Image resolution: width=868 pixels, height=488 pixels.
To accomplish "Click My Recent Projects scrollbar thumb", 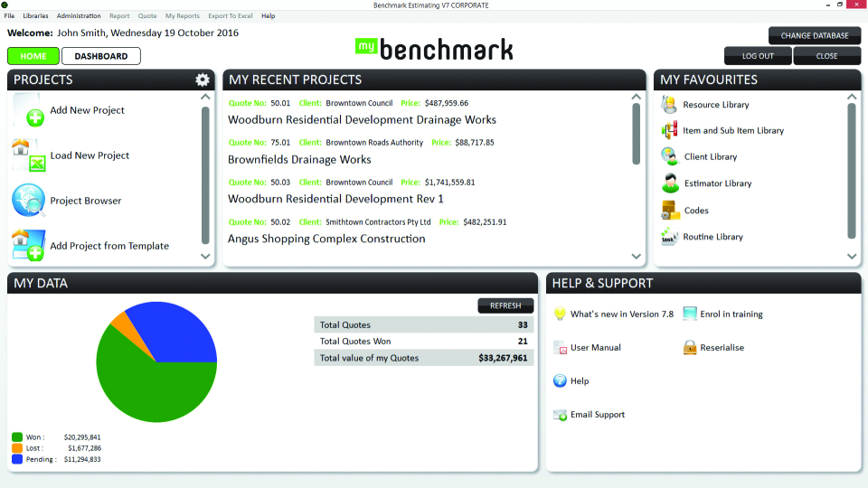I will pos(636,134).
